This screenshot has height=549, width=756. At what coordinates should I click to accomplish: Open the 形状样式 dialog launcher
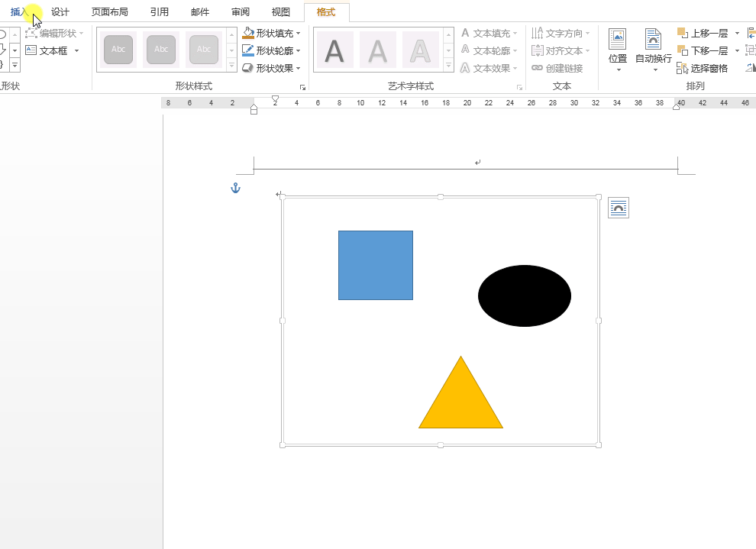click(x=302, y=88)
